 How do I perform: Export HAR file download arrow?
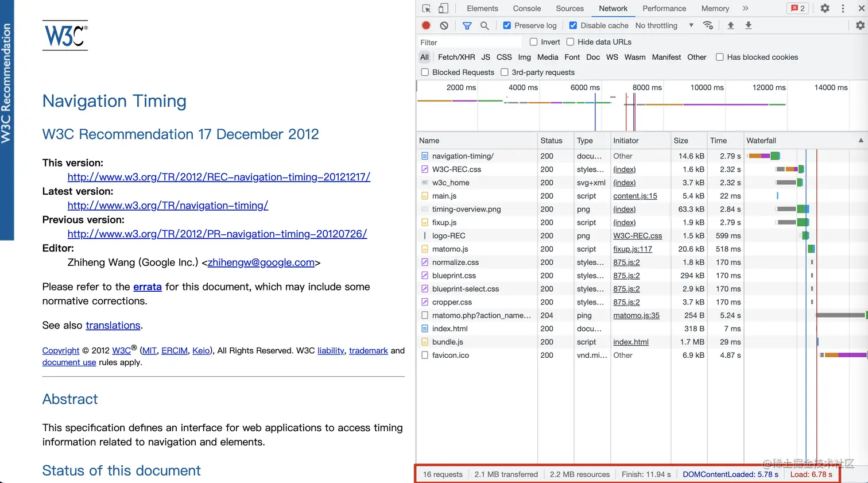pyautogui.click(x=748, y=25)
